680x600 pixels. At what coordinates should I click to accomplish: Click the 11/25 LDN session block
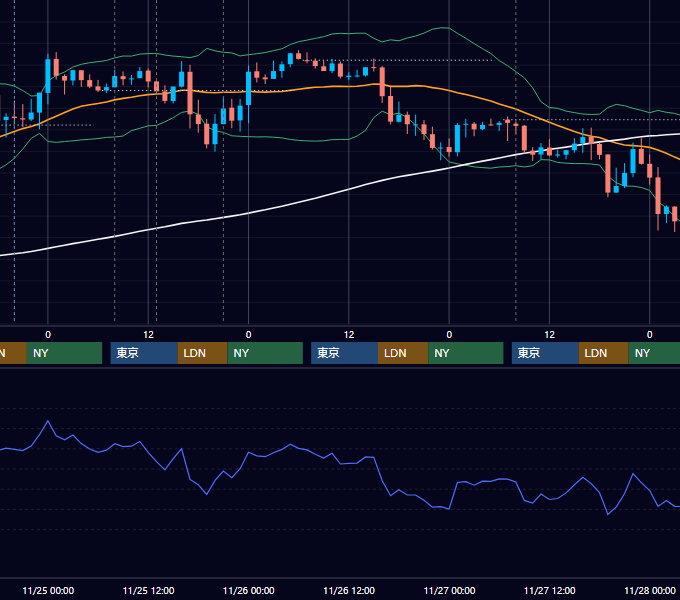[x=203, y=353]
